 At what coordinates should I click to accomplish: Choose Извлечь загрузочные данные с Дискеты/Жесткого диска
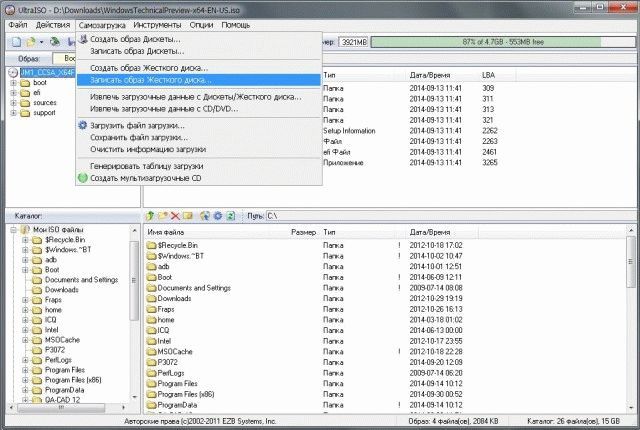coord(199,97)
